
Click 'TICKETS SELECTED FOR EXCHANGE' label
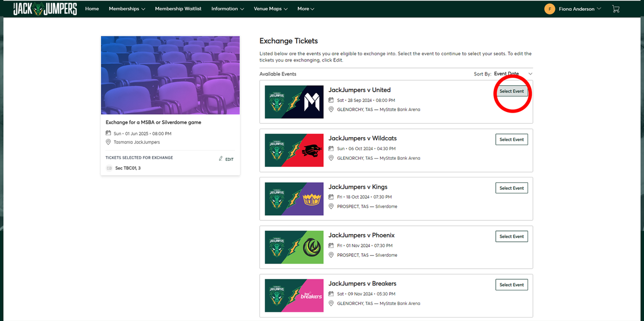140,158
